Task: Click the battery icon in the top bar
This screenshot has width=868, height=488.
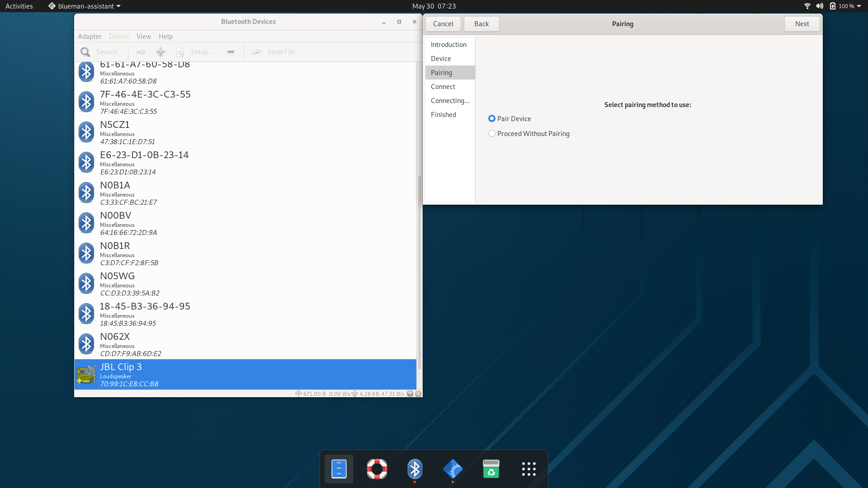Action: coord(833,6)
